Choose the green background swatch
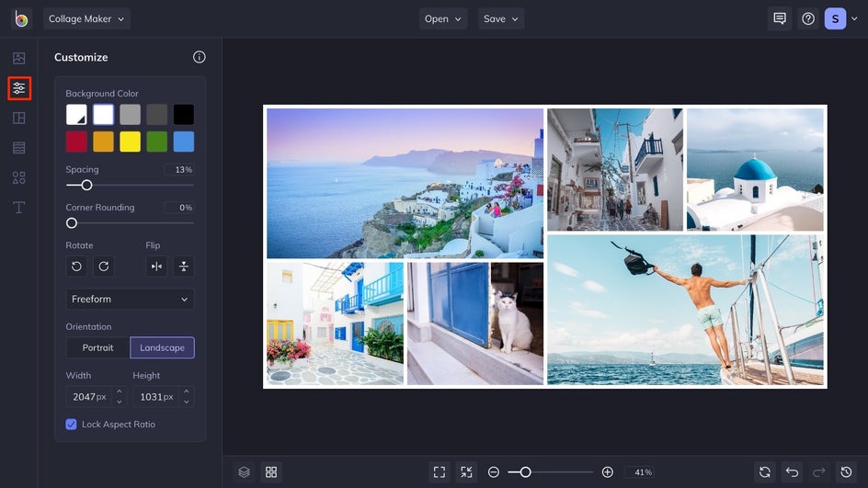Image resolution: width=868 pixels, height=488 pixels. coord(156,142)
